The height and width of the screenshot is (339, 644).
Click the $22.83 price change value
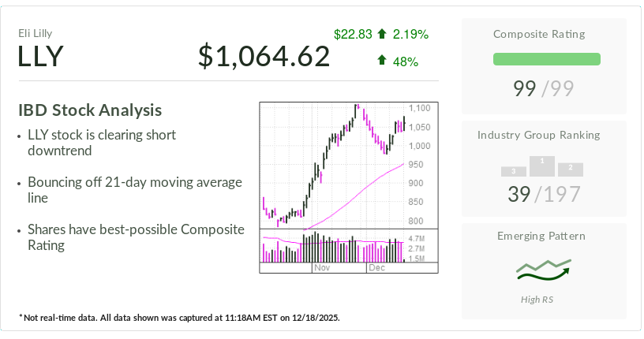[352, 34]
